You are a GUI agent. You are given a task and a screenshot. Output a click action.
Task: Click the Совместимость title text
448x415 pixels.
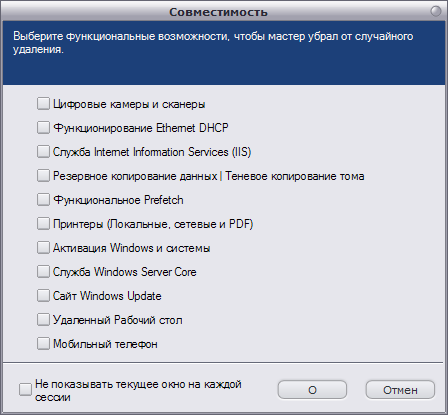pos(218,12)
